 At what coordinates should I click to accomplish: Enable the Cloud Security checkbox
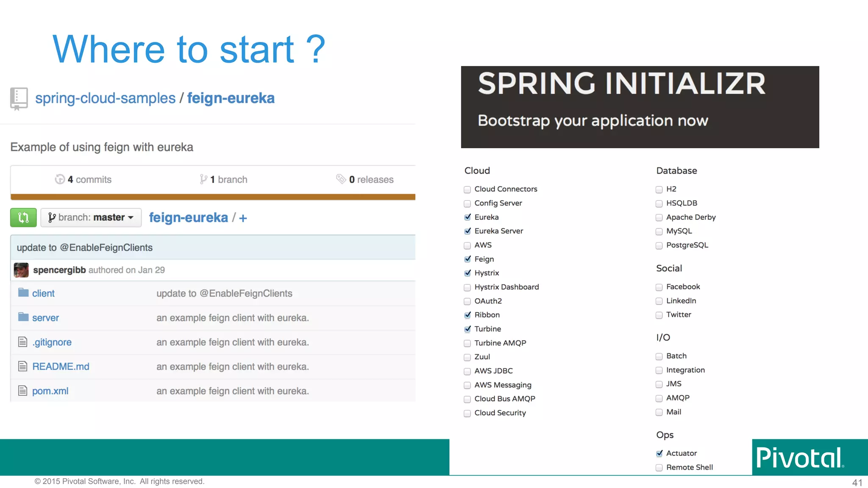[x=467, y=413]
